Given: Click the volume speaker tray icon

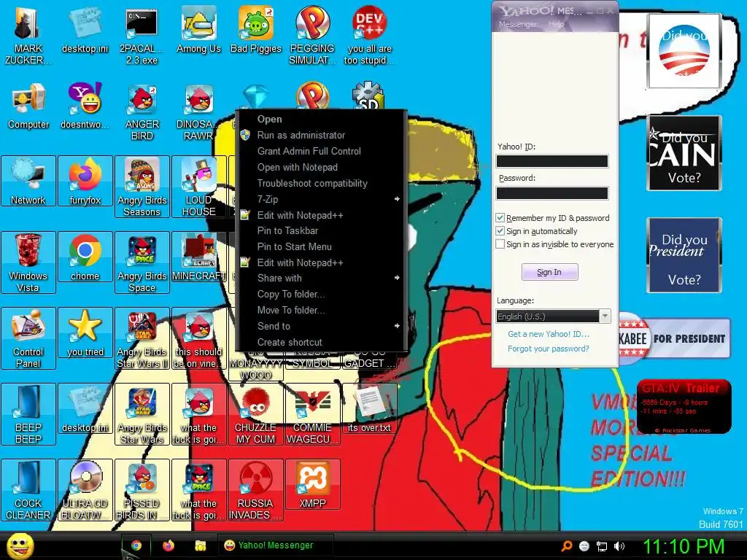Looking at the screenshot, I should coord(619,546).
